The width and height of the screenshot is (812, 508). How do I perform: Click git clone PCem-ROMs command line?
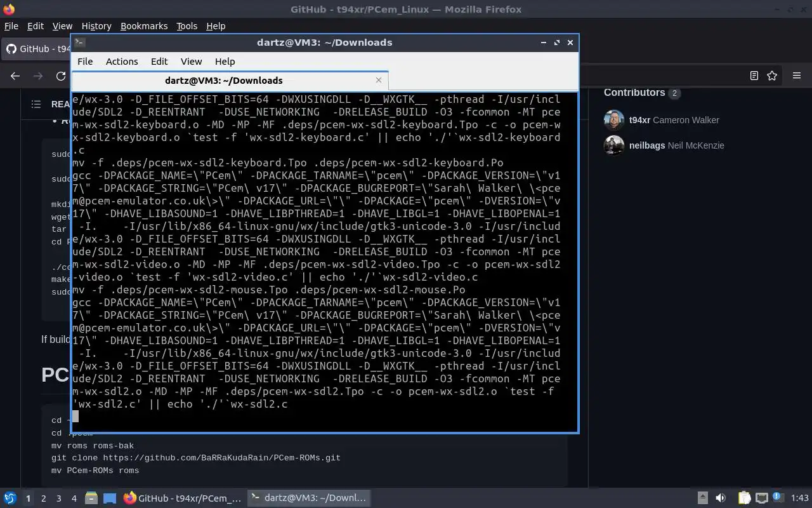click(196, 458)
